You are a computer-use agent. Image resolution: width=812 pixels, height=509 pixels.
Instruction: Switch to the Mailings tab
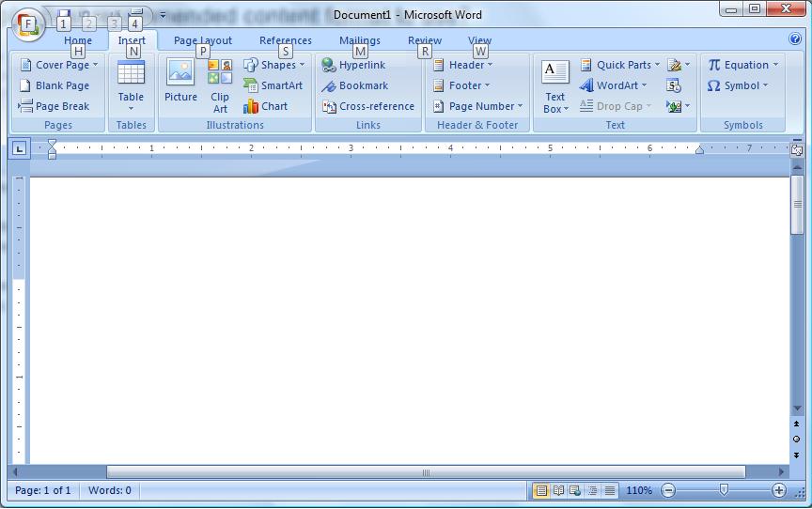click(x=359, y=40)
